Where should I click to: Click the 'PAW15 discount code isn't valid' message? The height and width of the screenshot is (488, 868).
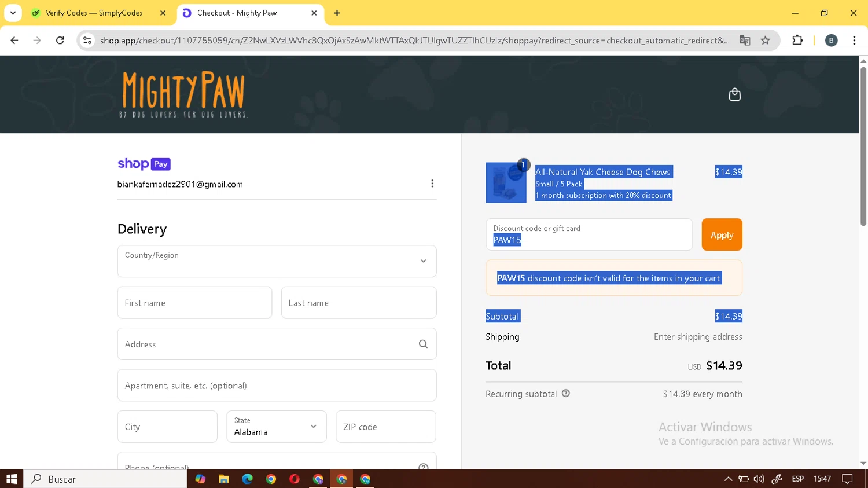pyautogui.click(x=609, y=278)
